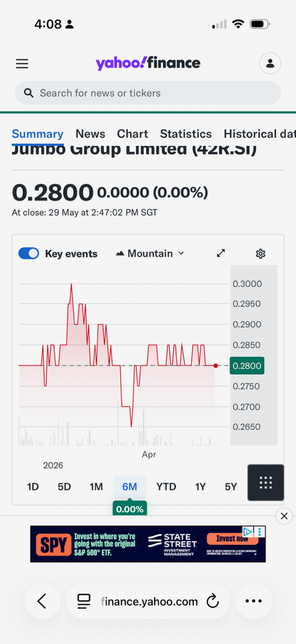The height and width of the screenshot is (644, 296).
Task: Tap the 0.3000 axis label
Action: 247,284
